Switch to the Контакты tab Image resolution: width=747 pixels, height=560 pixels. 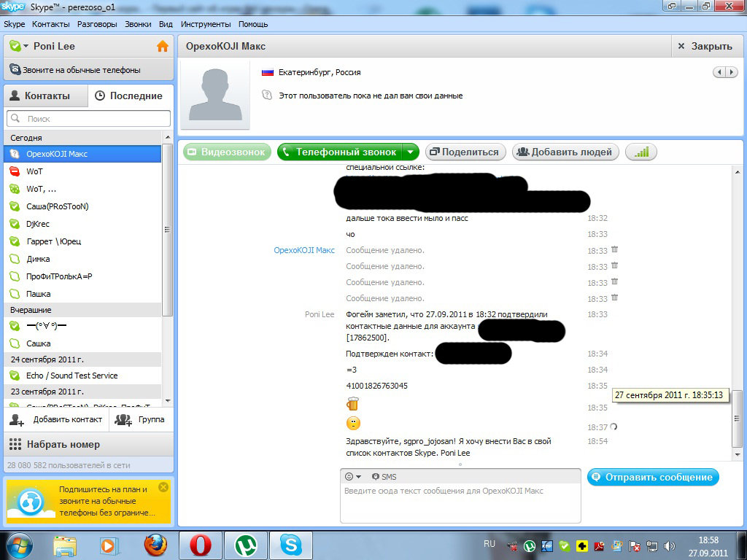(x=46, y=96)
